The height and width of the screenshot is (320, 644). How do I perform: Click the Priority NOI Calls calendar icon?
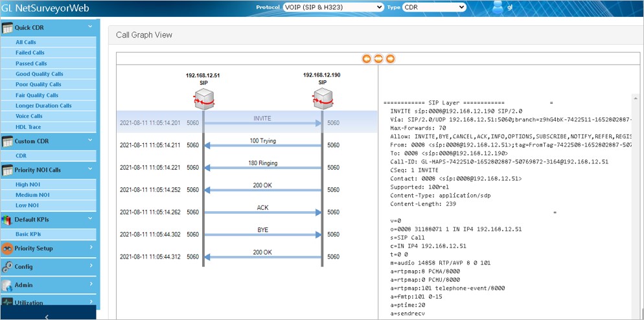(x=7, y=170)
